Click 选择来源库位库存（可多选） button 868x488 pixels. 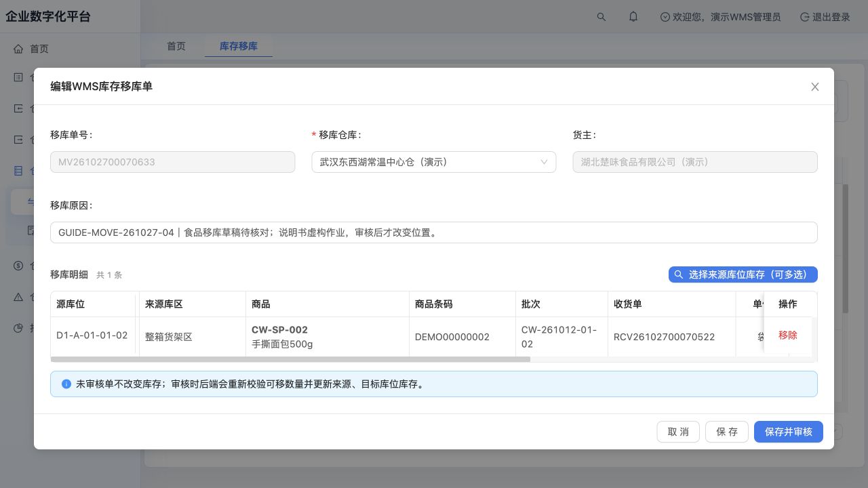(743, 274)
